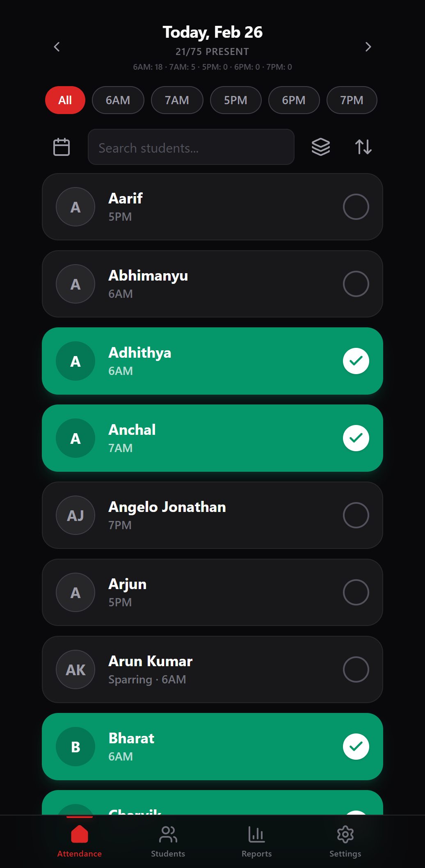Mark Aarif as present
Image resolution: width=425 pixels, height=868 pixels.
tap(356, 207)
